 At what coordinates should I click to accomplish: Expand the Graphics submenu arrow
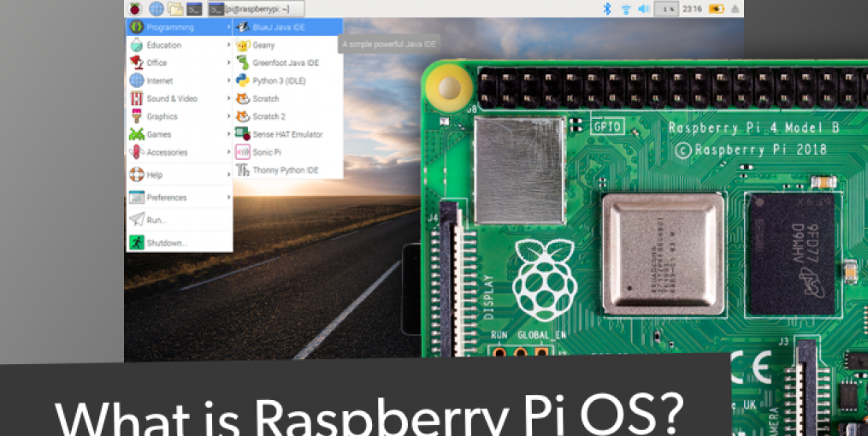(x=228, y=116)
